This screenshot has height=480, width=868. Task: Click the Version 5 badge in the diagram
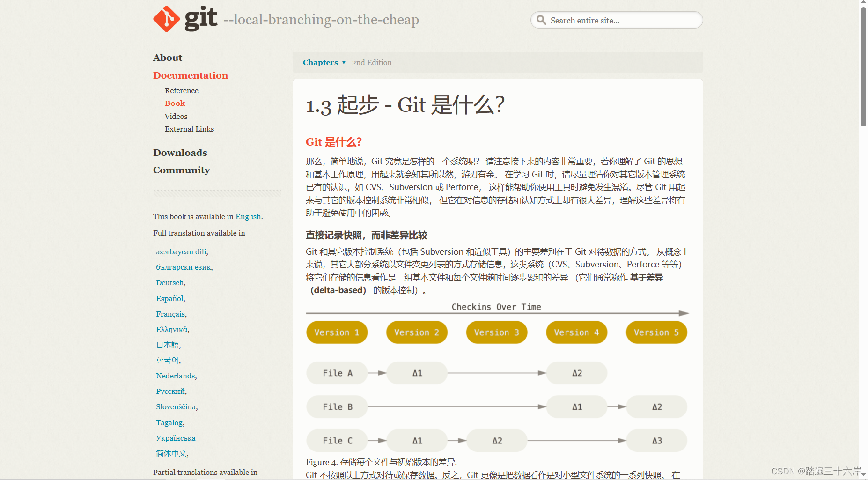click(656, 332)
